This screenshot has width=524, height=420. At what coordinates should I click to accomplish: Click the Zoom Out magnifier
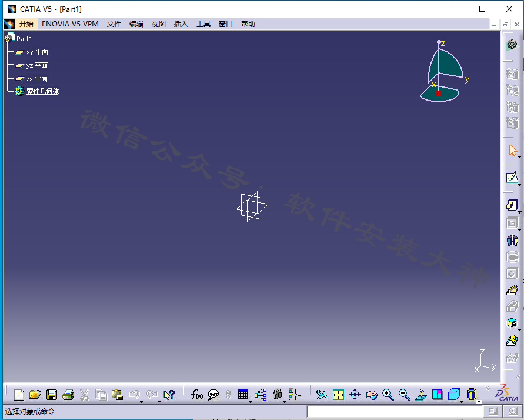click(x=405, y=395)
